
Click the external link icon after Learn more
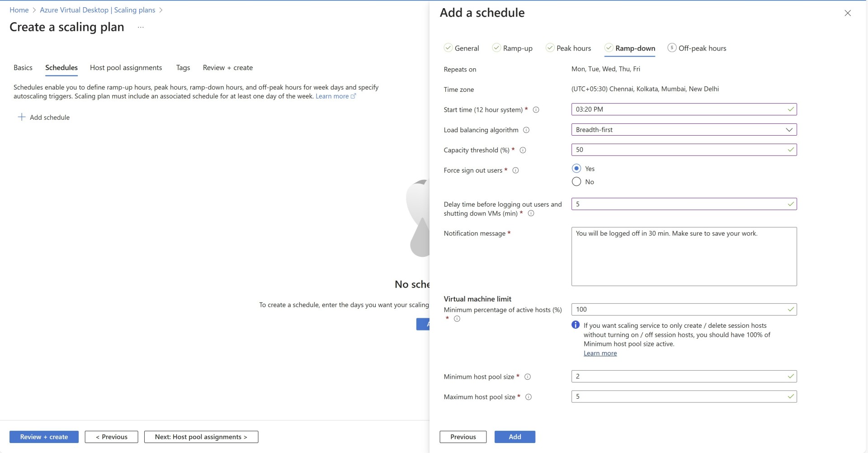(354, 96)
